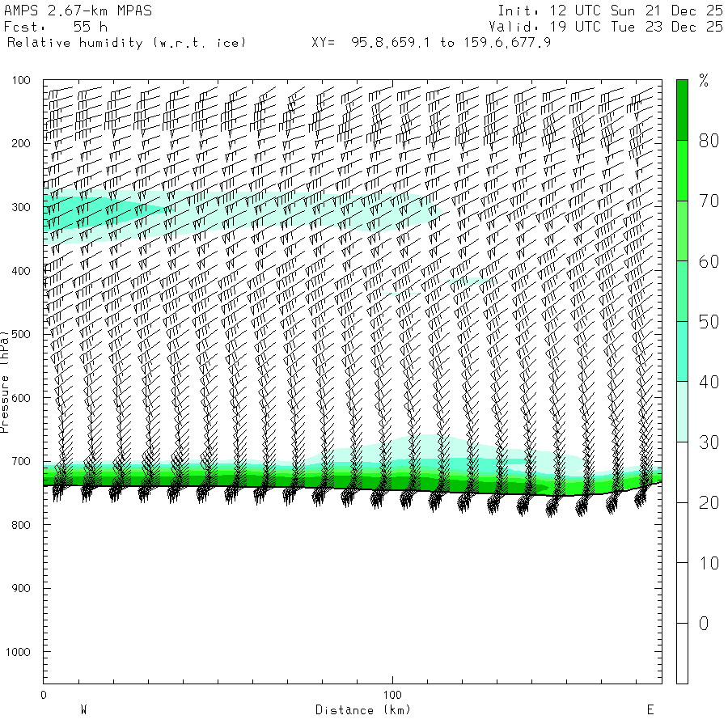Click the 1000 pressure axis label
The width and height of the screenshot is (728, 728).
tap(18, 652)
